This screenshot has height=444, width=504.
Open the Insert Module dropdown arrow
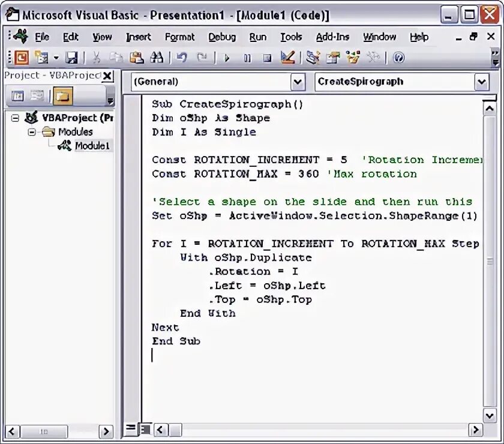[56, 58]
